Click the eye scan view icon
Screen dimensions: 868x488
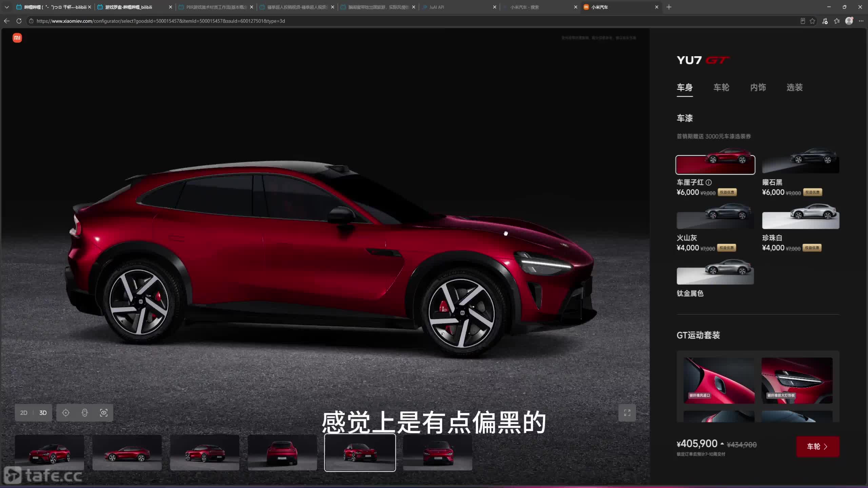pos(104,413)
